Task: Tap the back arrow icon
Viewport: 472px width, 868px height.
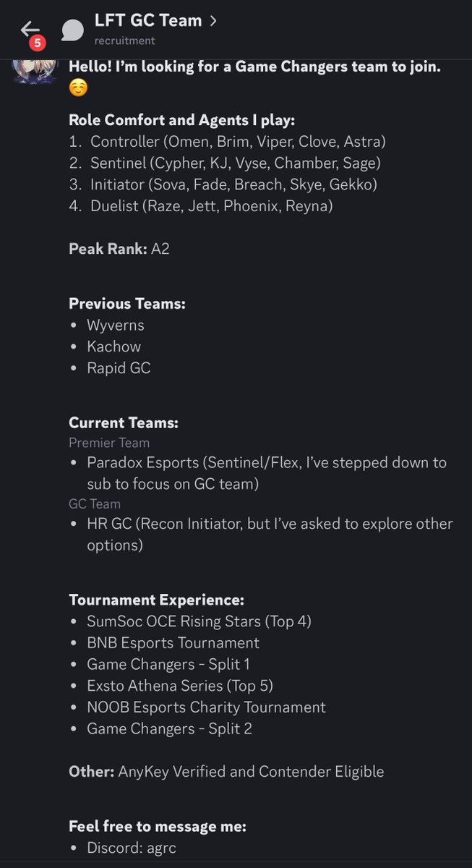Action: point(30,28)
